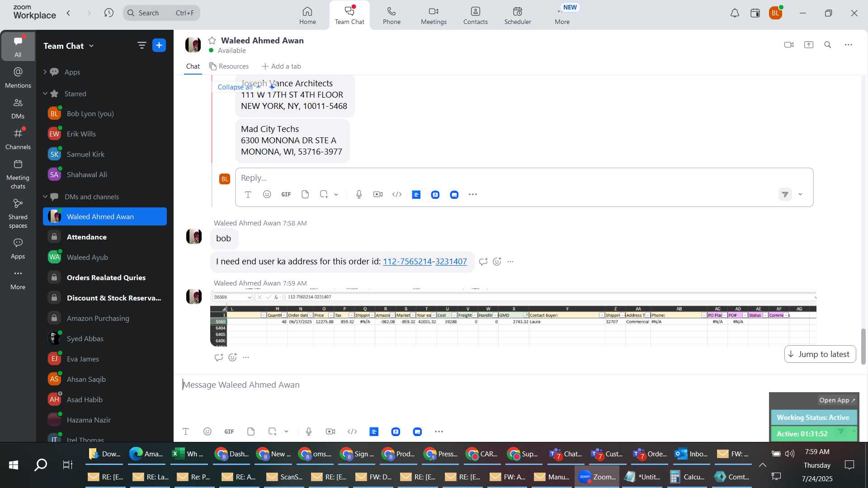Open Shared spaces in sidebar

(18, 214)
